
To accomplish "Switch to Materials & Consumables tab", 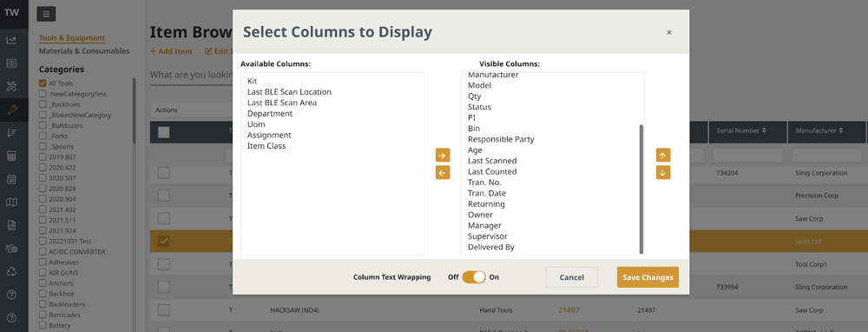I will [84, 51].
